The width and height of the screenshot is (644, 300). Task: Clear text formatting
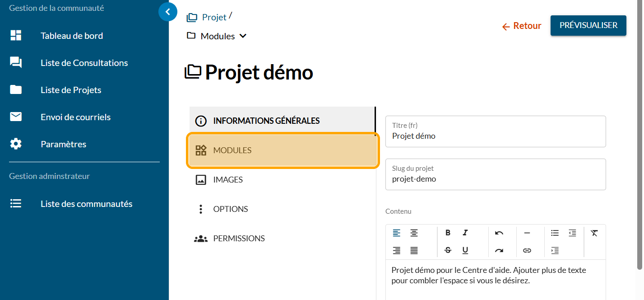click(x=594, y=233)
